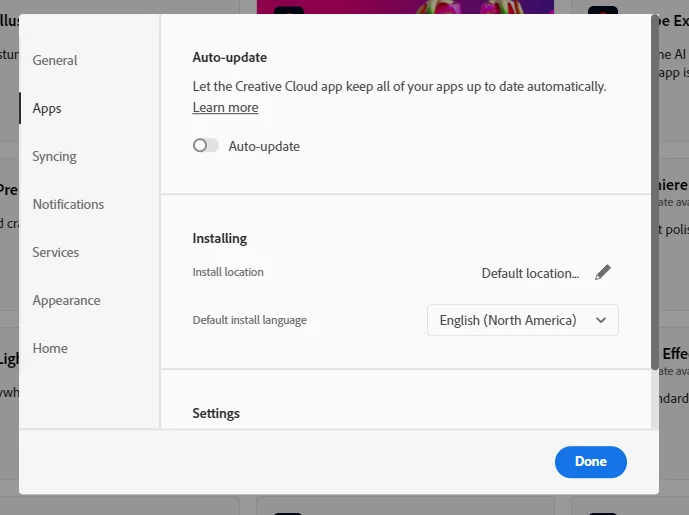Expand the Default install language dropdown
689x515 pixels.
[523, 320]
